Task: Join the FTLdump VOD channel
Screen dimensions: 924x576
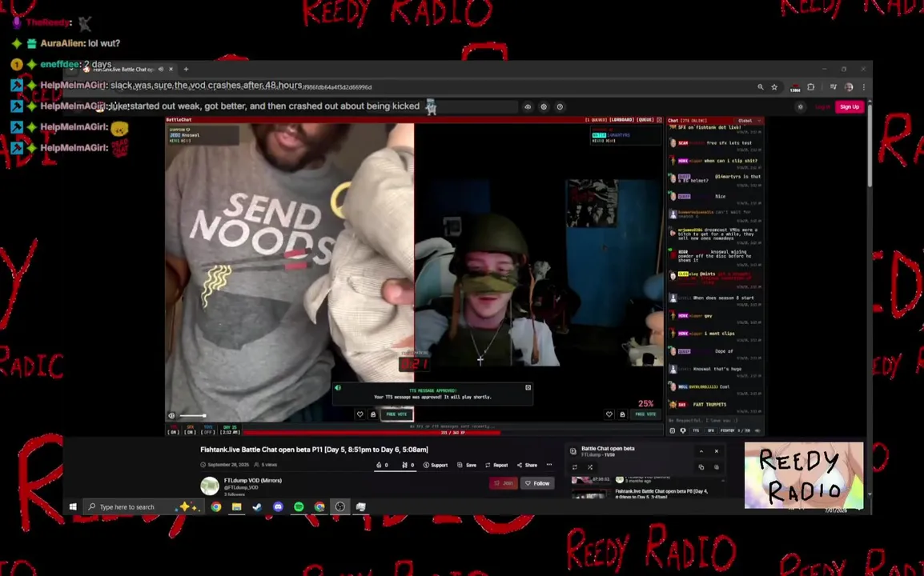Action: [x=504, y=483]
